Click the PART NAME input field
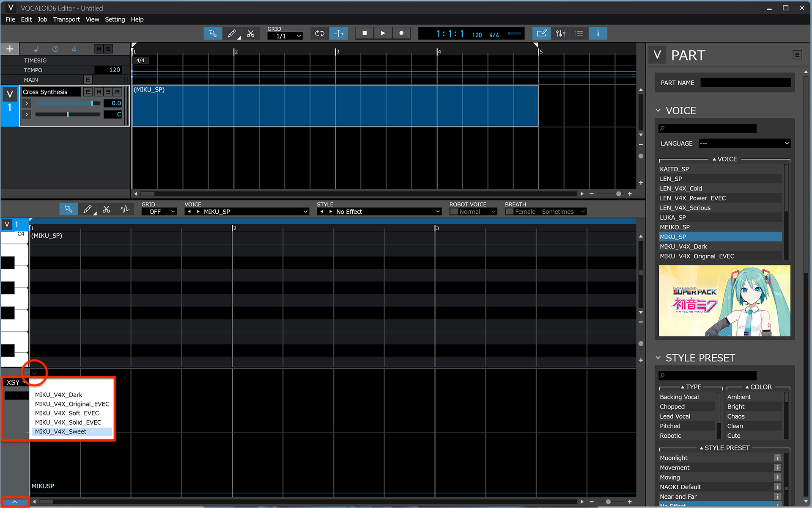 (746, 83)
